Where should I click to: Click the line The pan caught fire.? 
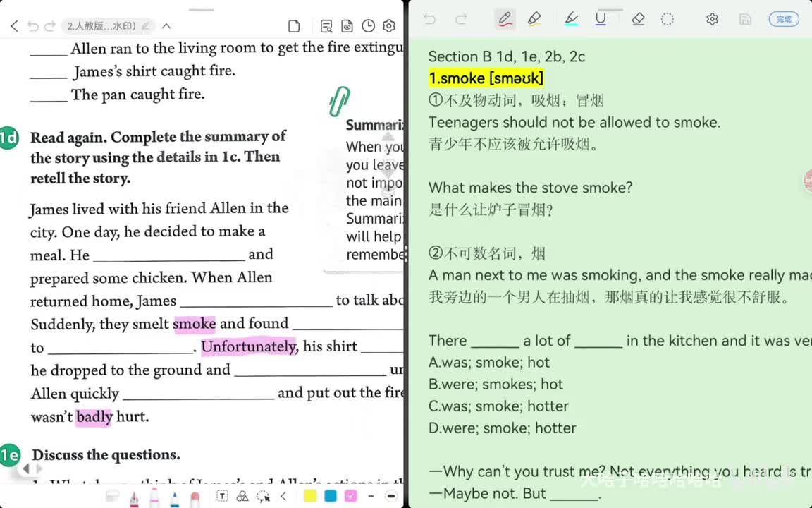(x=137, y=95)
